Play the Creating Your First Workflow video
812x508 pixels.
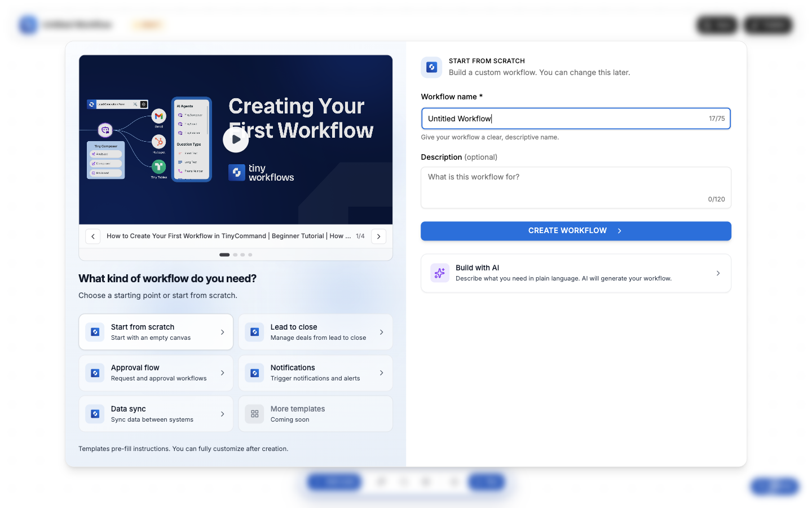click(x=236, y=139)
